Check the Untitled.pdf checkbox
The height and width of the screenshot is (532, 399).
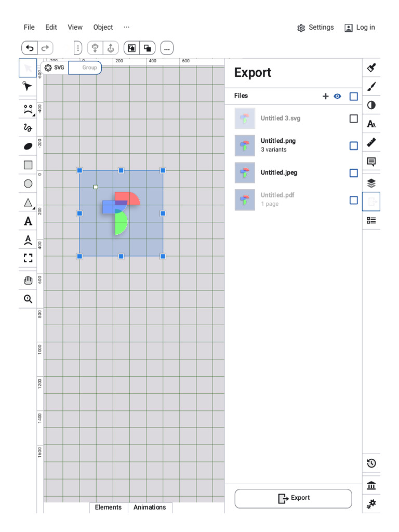click(x=353, y=200)
